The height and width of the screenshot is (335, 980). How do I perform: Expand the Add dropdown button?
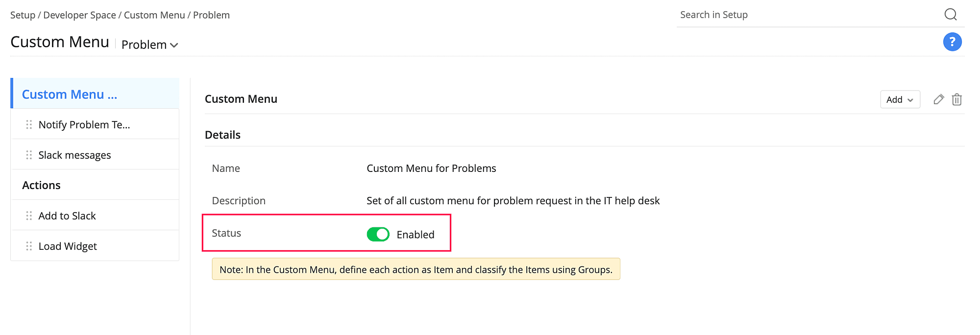tap(900, 99)
